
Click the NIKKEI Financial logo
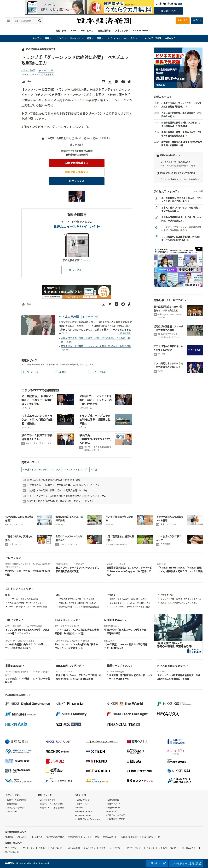click(70, 704)
